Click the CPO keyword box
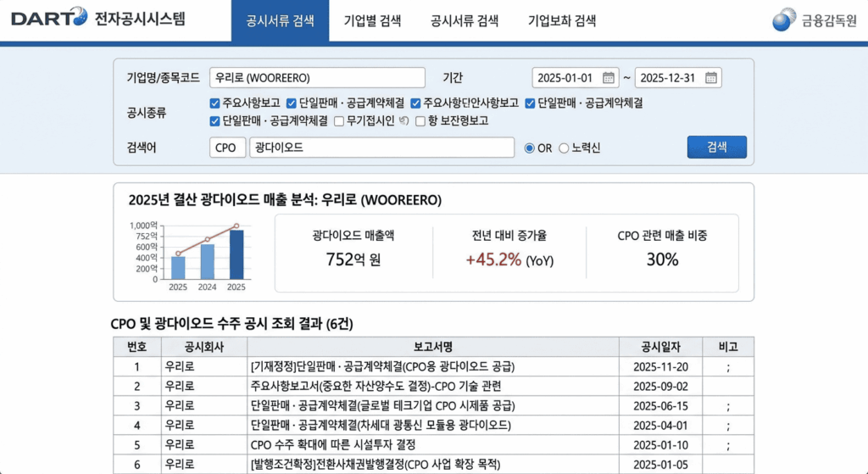 pyautogui.click(x=227, y=148)
